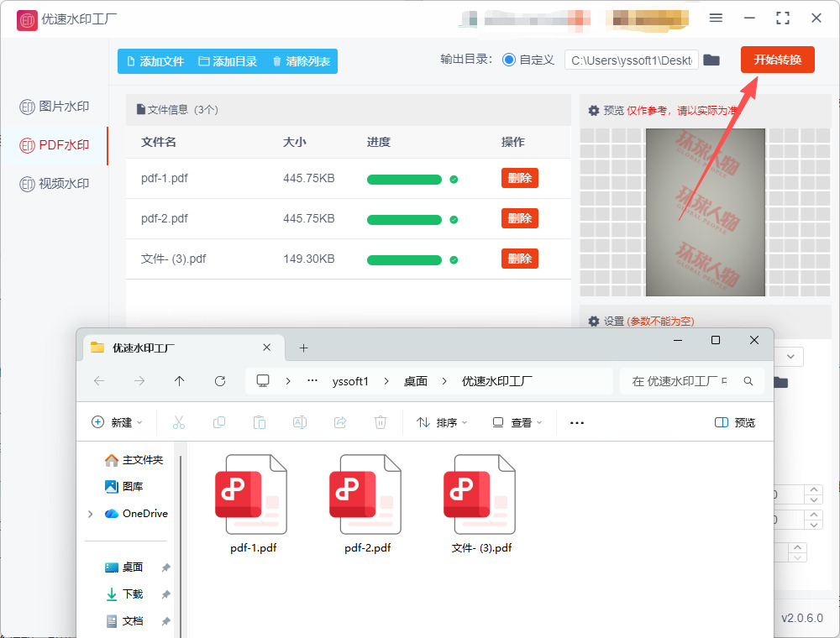Viewport: 840px width, 638px height.
Task: Select 下载 in navigation pane
Action: click(x=124, y=594)
